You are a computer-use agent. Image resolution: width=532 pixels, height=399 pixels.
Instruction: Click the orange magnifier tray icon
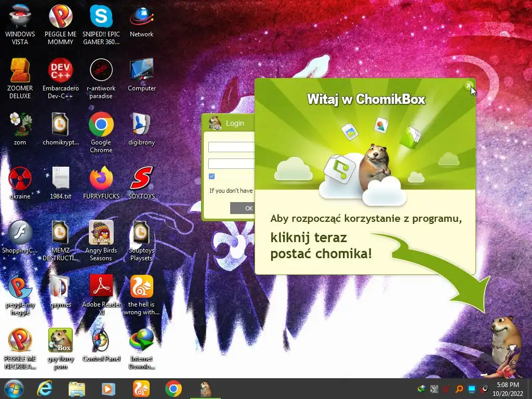coord(459,389)
